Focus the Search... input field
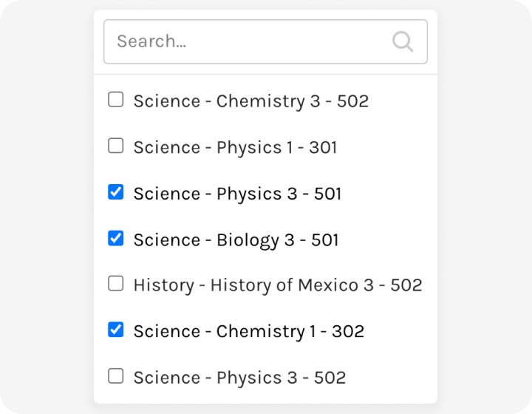This screenshot has height=414, width=532. coord(265,41)
